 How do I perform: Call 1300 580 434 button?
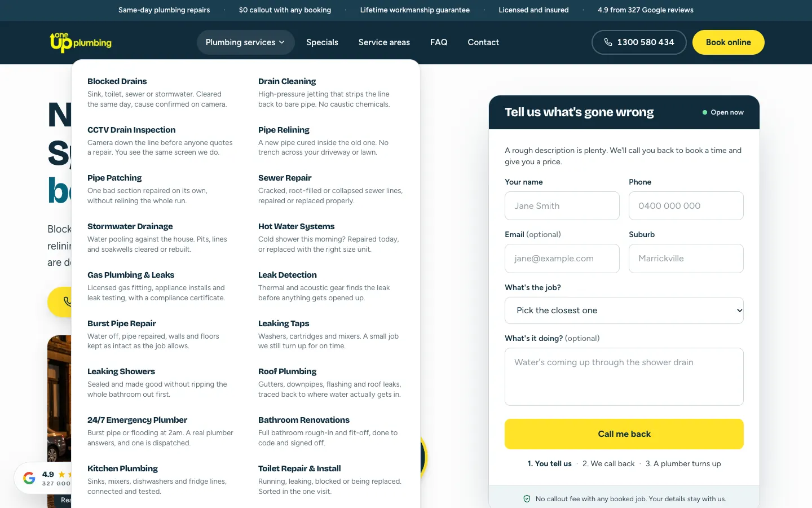639,42
